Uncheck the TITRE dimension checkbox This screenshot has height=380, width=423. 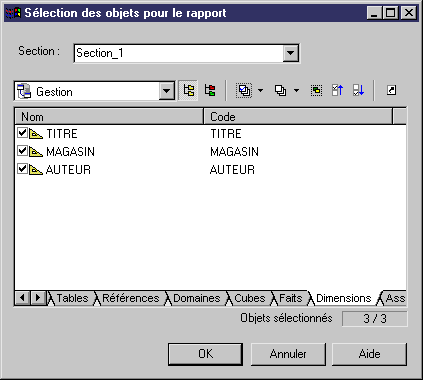(x=22, y=133)
